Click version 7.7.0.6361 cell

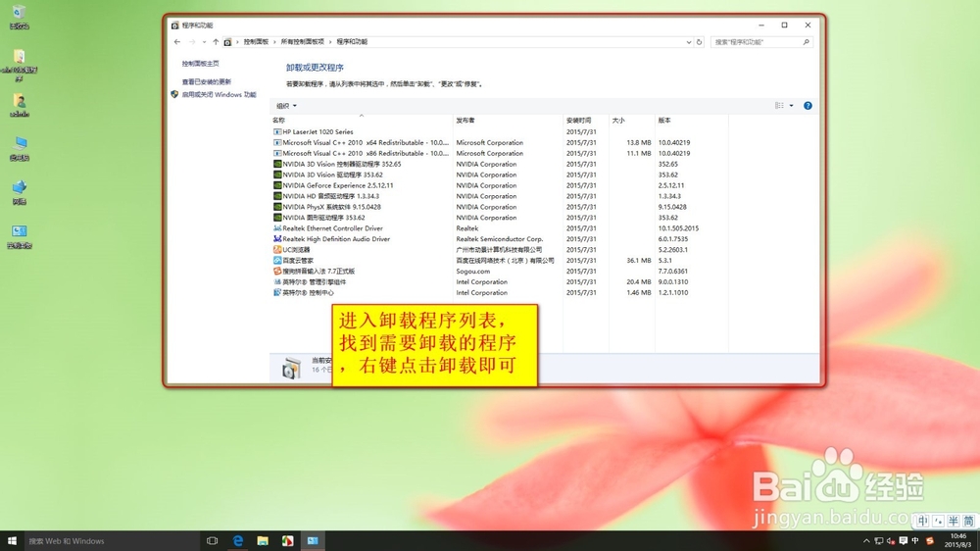(x=672, y=272)
